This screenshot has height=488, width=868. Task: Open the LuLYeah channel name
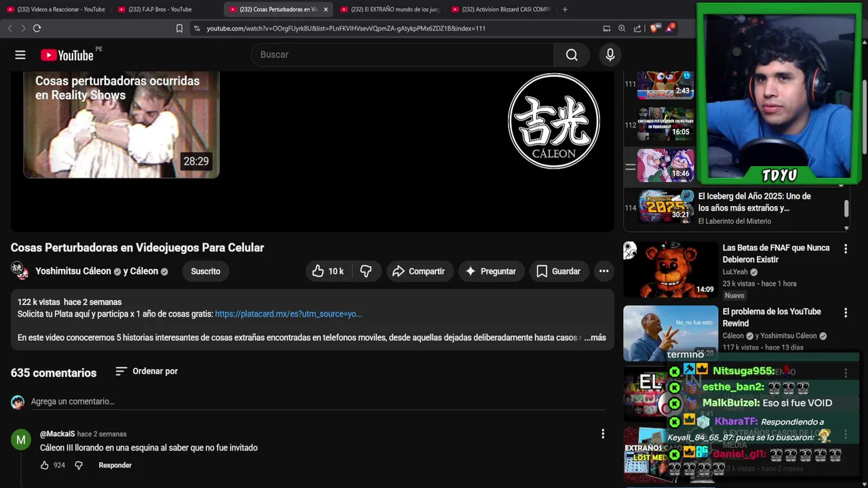point(735,272)
